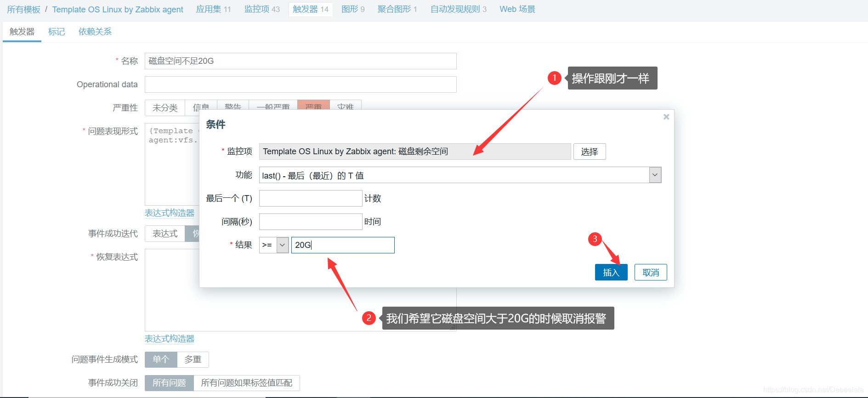Set severity to 未分类

pyautogui.click(x=165, y=107)
